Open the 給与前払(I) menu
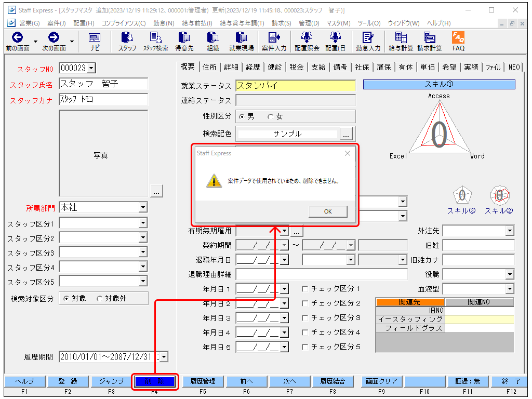Image resolution: width=532 pixels, height=399 pixels. coord(197,23)
